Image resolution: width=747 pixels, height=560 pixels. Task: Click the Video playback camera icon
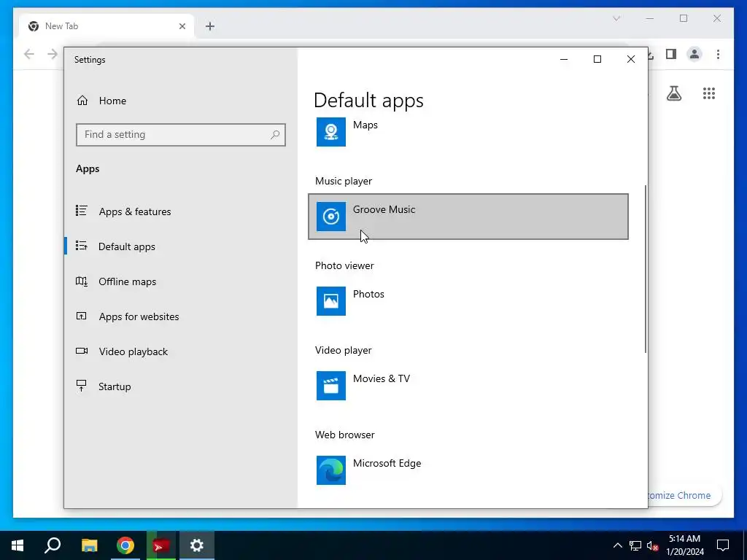[82, 351]
